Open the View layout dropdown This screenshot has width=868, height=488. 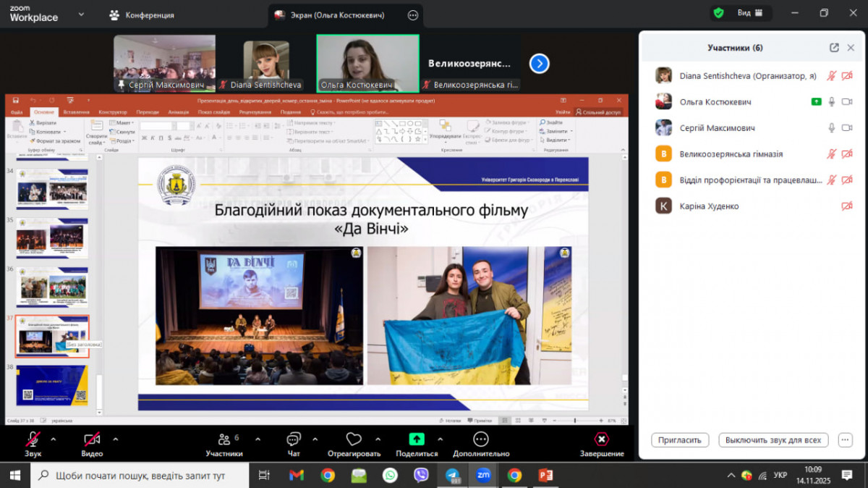tap(749, 13)
